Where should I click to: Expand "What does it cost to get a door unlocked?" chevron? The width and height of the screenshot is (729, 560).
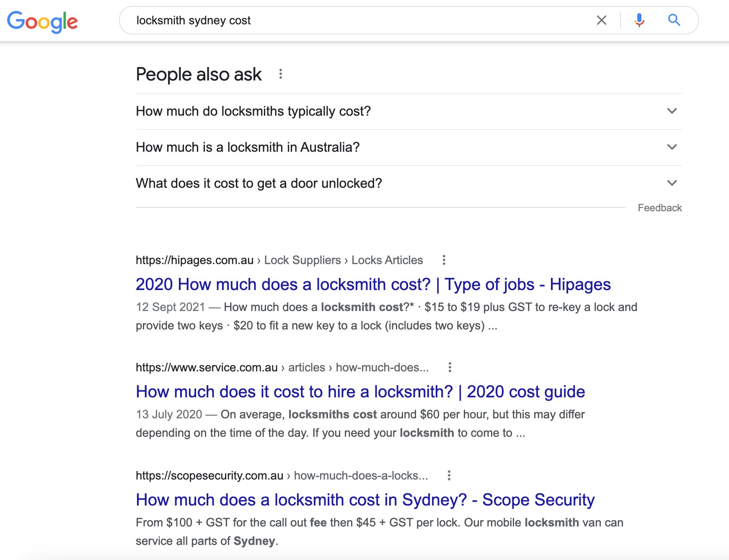click(x=672, y=183)
